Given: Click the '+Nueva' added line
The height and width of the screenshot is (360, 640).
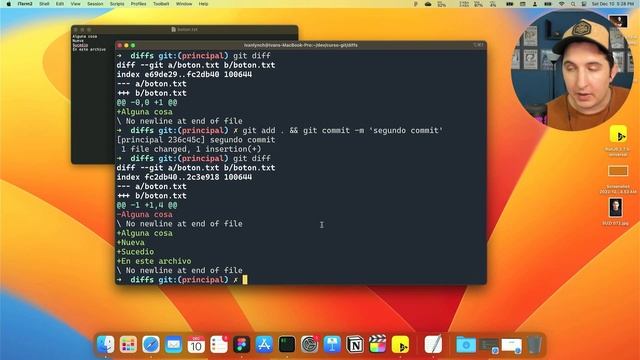Looking at the screenshot, I should pyautogui.click(x=130, y=242).
